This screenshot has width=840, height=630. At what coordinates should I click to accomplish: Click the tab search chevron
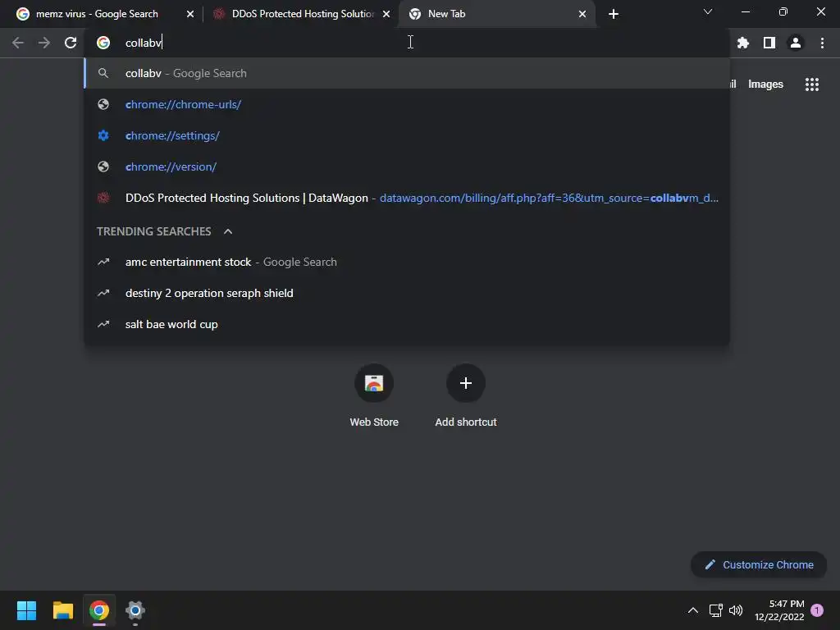click(708, 11)
